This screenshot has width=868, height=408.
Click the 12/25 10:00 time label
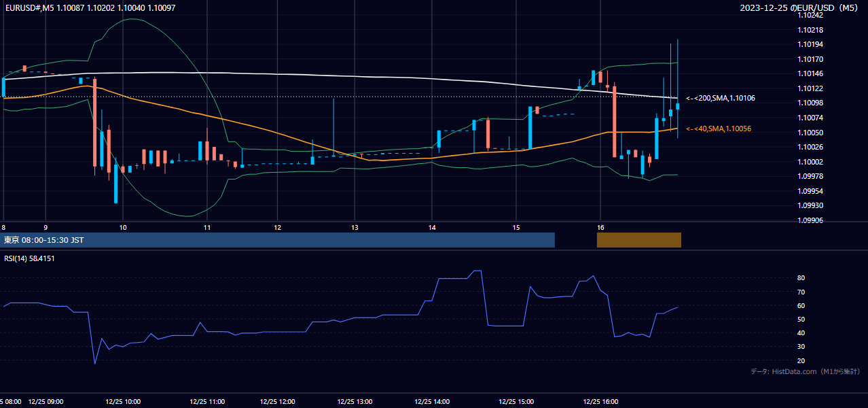123,402
